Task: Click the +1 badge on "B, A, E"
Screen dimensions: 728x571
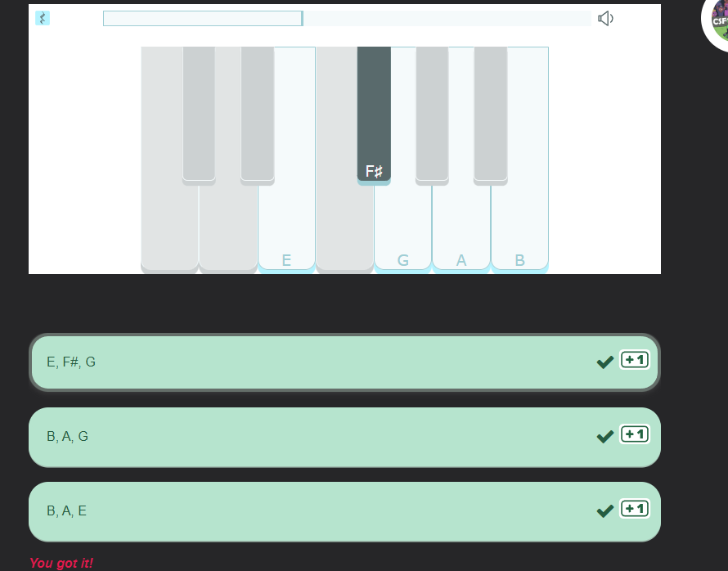Action: coord(635,509)
